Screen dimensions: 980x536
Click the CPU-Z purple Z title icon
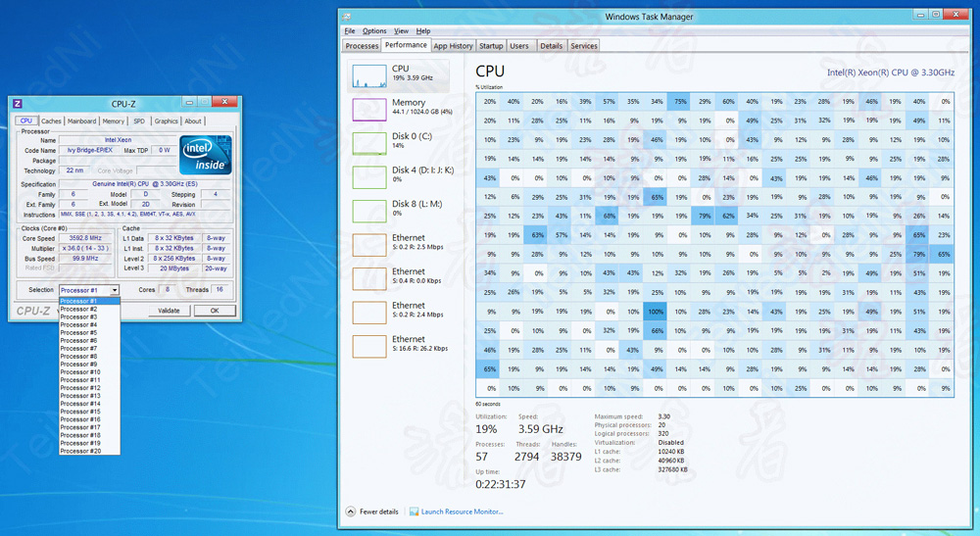tap(18, 104)
